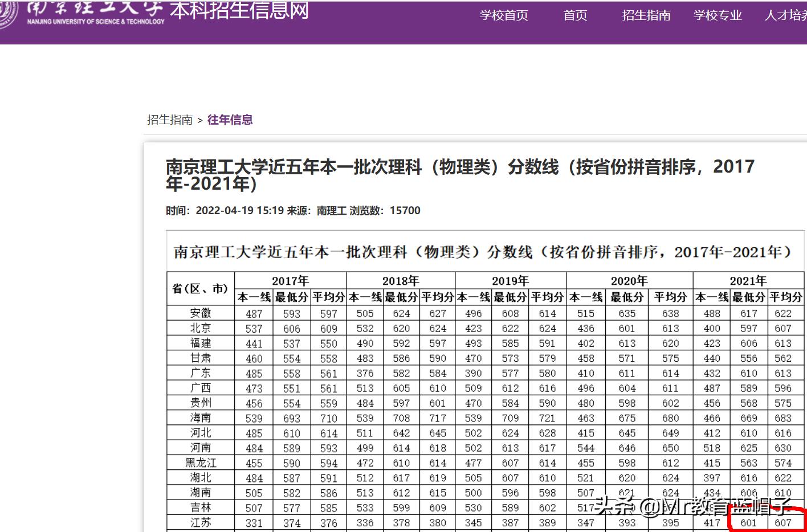
Task: Click the 省（区、市）header cell
Action: (200, 289)
